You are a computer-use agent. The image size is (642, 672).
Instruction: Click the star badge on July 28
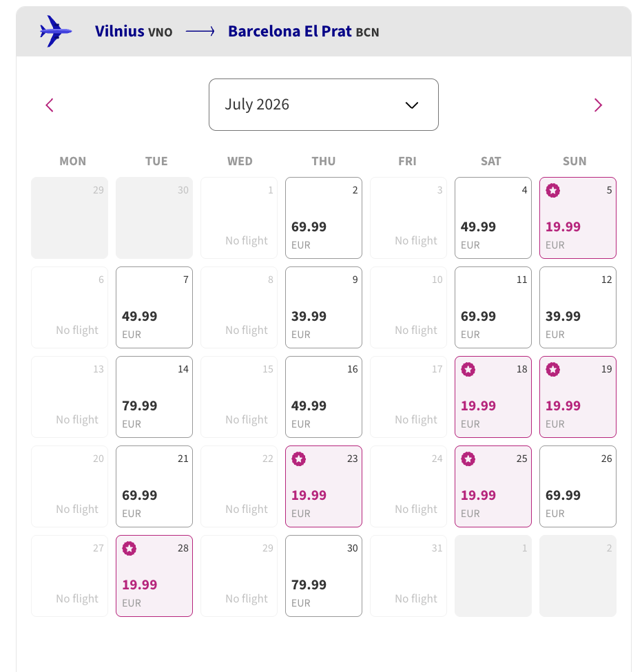tap(129, 549)
